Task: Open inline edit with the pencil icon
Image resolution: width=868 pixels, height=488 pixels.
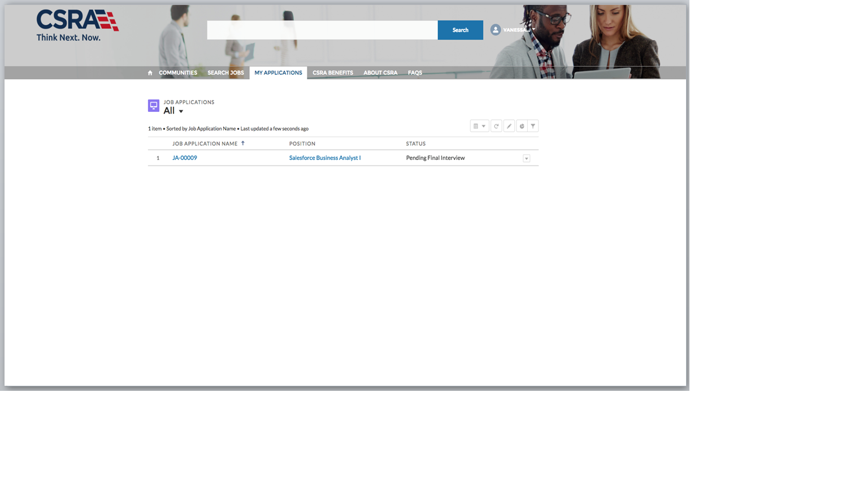Action: (509, 125)
